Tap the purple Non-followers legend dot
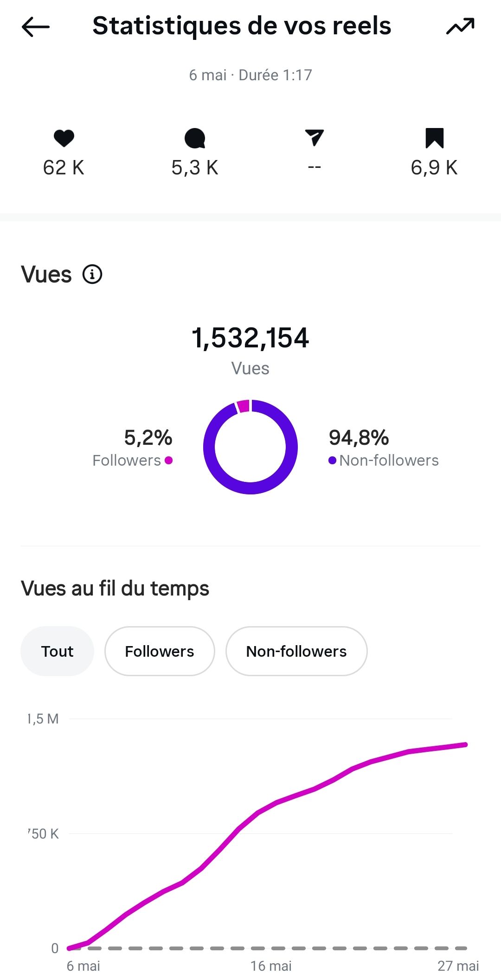The image size is (501, 980). point(332,460)
